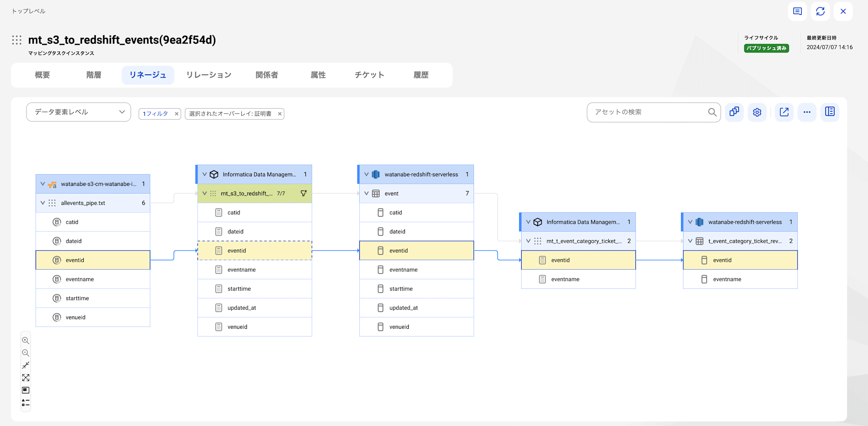Click the 2024/07/07 14:16 last updated value
Image resolution: width=868 pixels, height=426 pixels.
pos(829,47)
